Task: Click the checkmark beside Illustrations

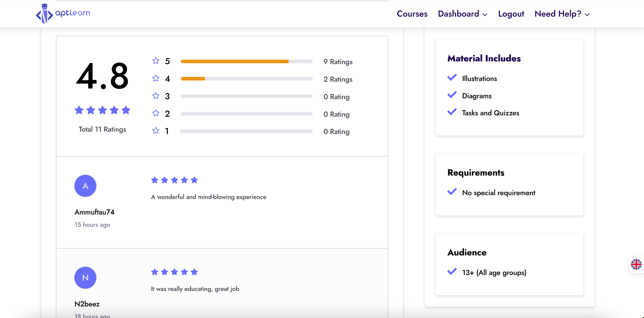Action: [x=451, y=78]
